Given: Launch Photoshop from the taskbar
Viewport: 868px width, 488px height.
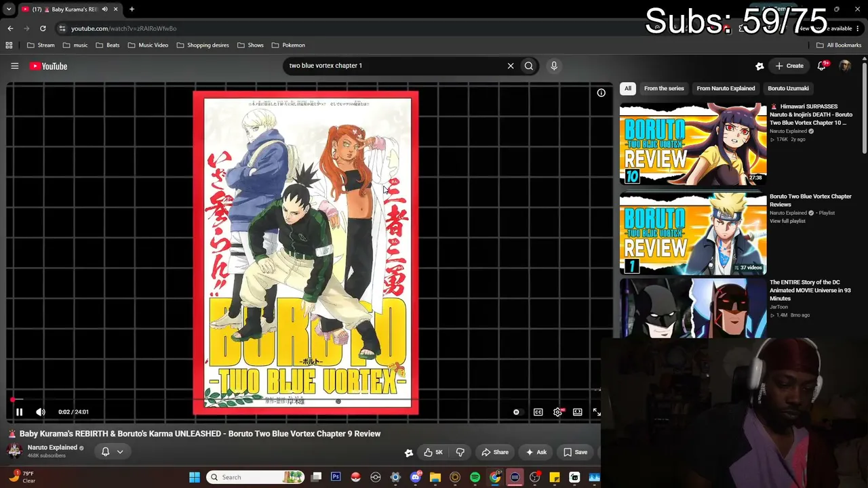Looking at the screenshot, I should point(336,477).
